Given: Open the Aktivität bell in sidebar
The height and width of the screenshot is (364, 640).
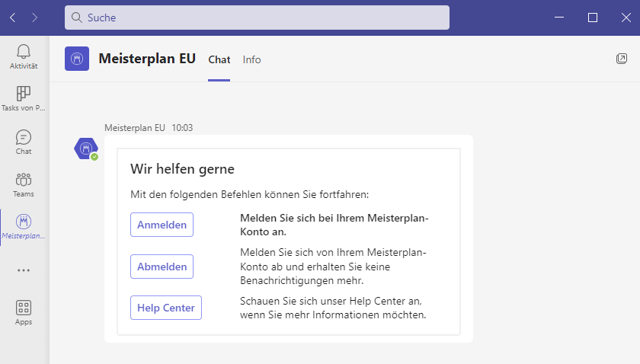Looking at the screenshot, I should point(24,56).
